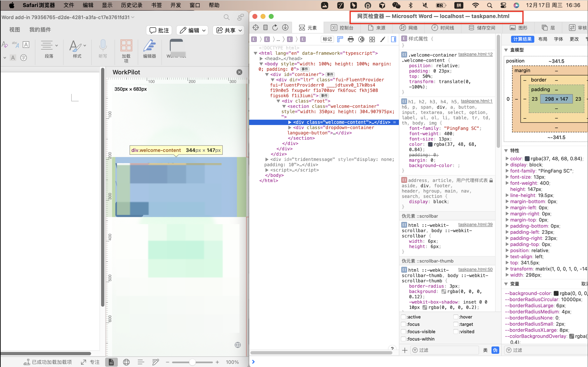Click the reload page icon in inspector

click(x=275, y=27)
